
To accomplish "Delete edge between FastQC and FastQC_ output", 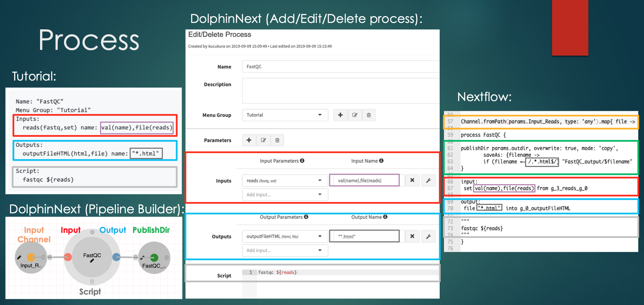I will [136, 257].
